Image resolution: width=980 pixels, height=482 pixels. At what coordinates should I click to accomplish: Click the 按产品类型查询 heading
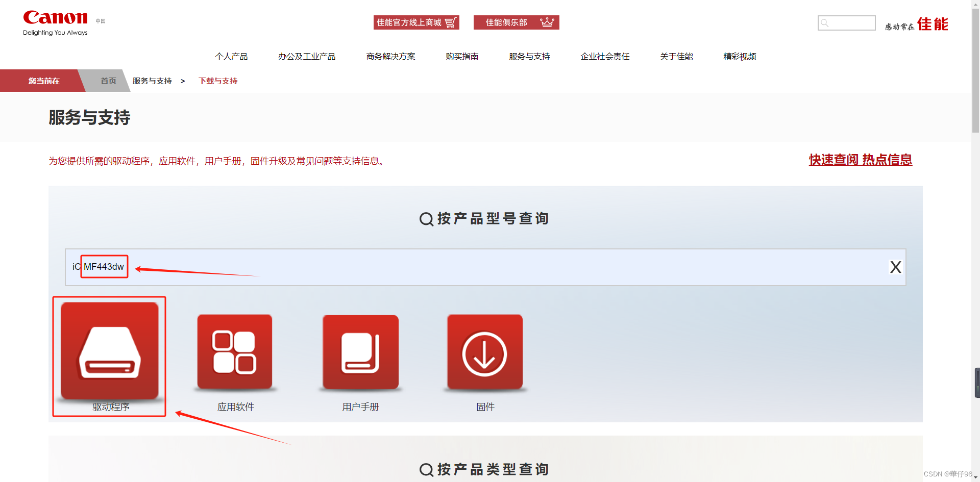[484, 469]
